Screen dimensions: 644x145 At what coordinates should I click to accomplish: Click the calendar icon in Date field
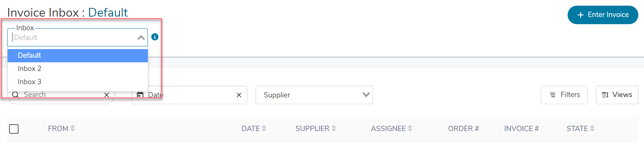[x=140, y=95]
